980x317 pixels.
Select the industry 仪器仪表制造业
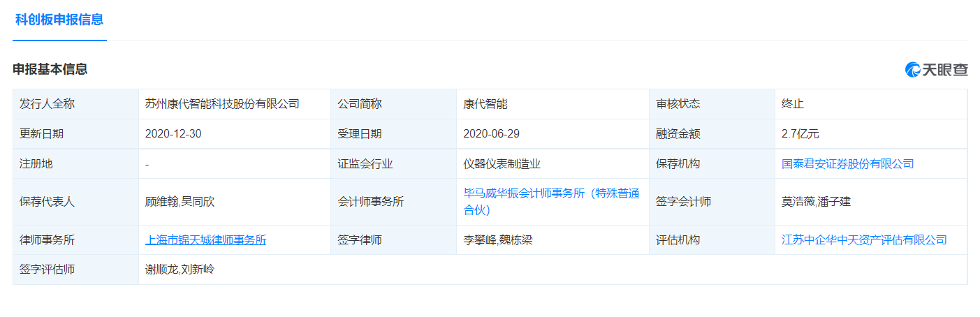502,163
